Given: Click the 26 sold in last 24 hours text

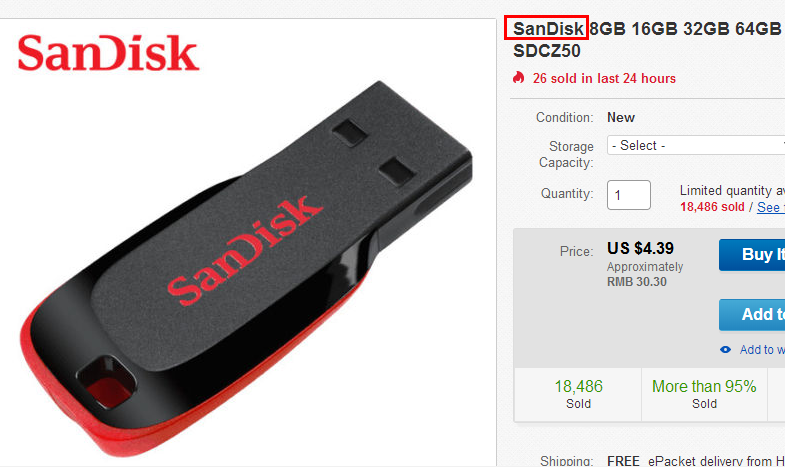Looking at the screenshot, I should click(604, 78).
